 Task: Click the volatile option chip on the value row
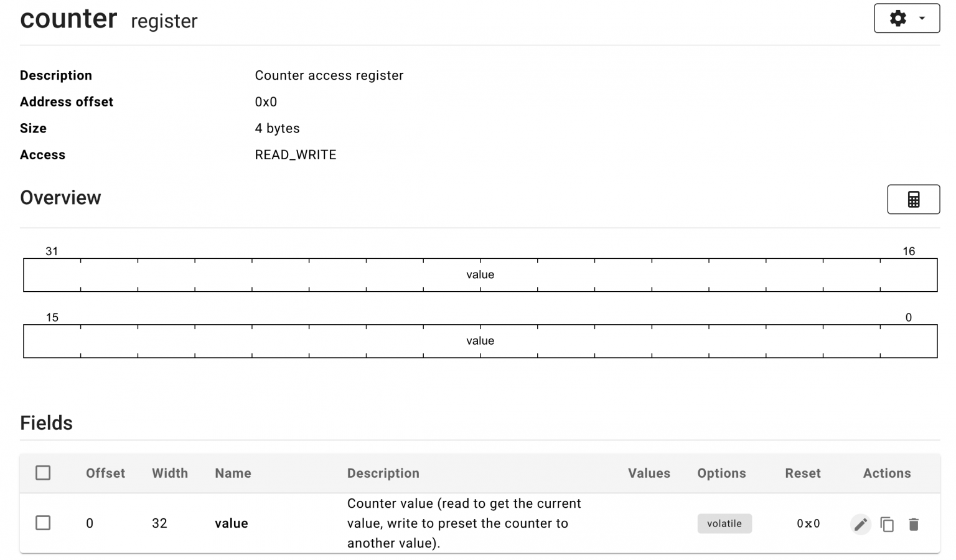pos(724,523)
